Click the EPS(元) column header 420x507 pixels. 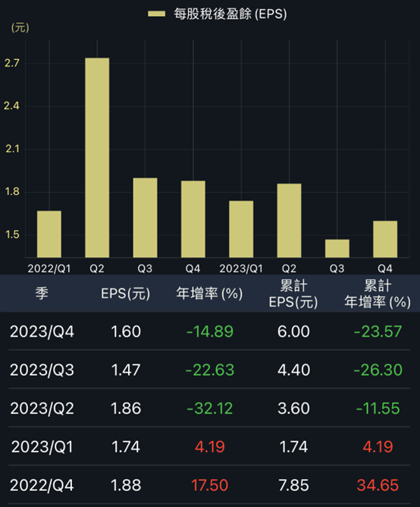click(x=126, y=293)
